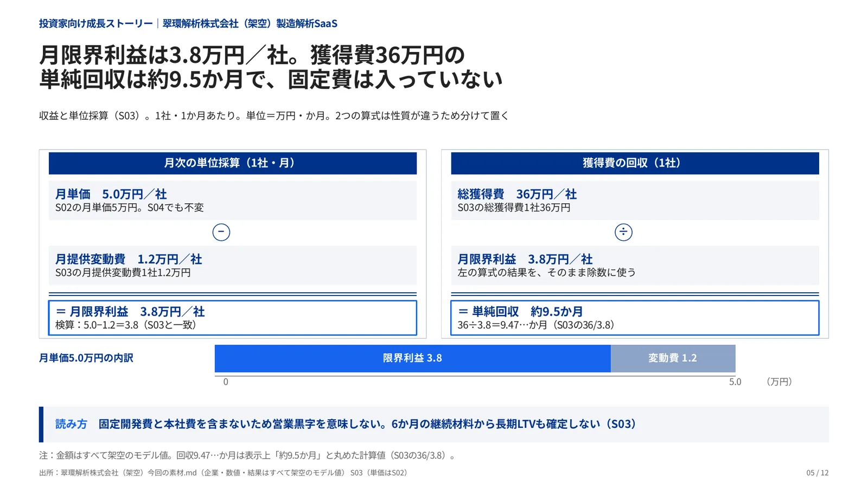Click the '月単価5.0万円の内訳' label

click(x=86, y=358)
